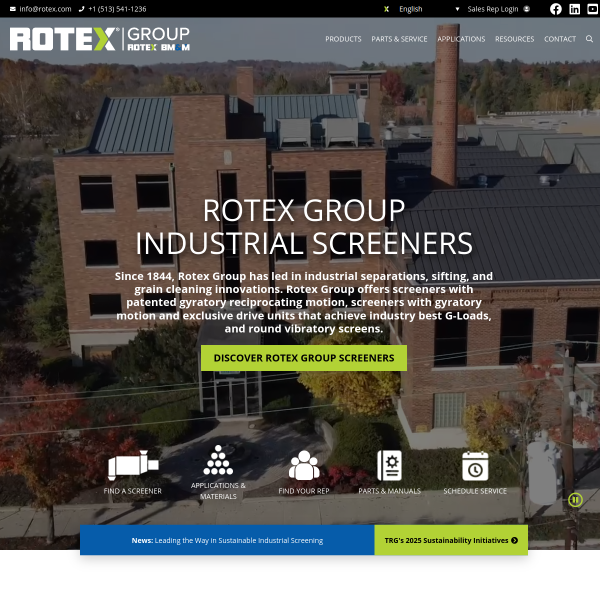
Task: Open the Find a Screener label link
Action: [132, 491]
